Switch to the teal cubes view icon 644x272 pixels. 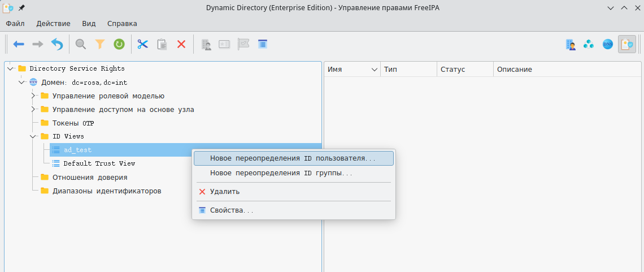tap(589, 44)
